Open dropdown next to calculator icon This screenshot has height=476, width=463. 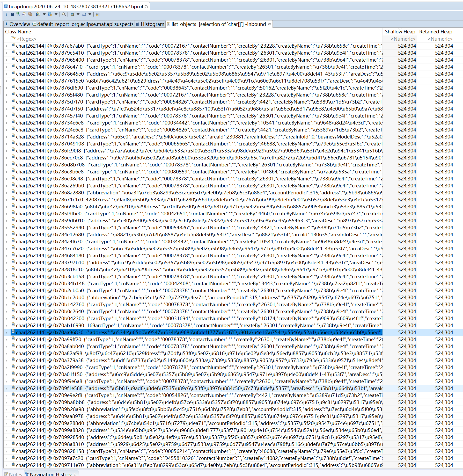tap(78, 14)
